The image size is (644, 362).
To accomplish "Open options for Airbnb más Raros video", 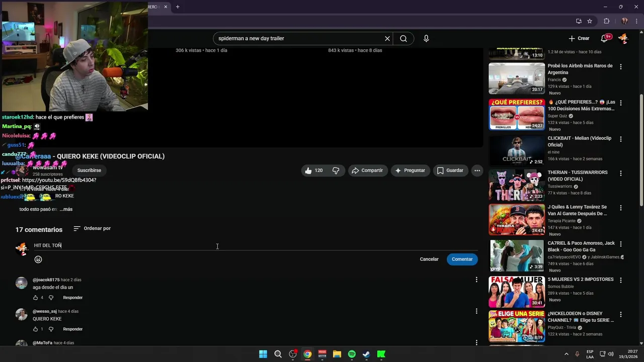I will click(x=621, y=66).
